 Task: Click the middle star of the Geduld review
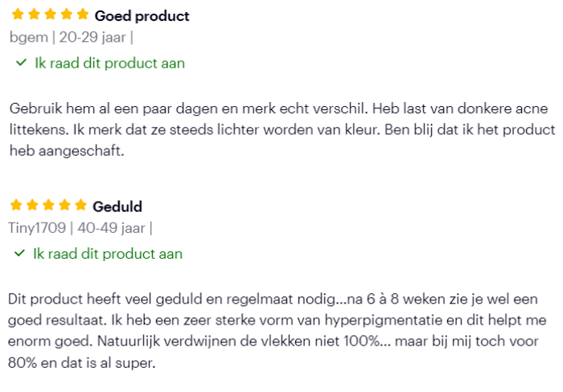(x=48, y=206)
